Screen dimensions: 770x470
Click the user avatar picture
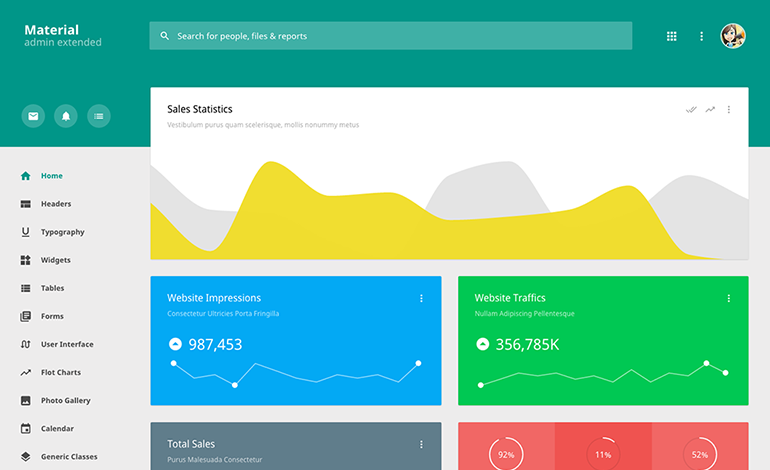pos(733,36)
